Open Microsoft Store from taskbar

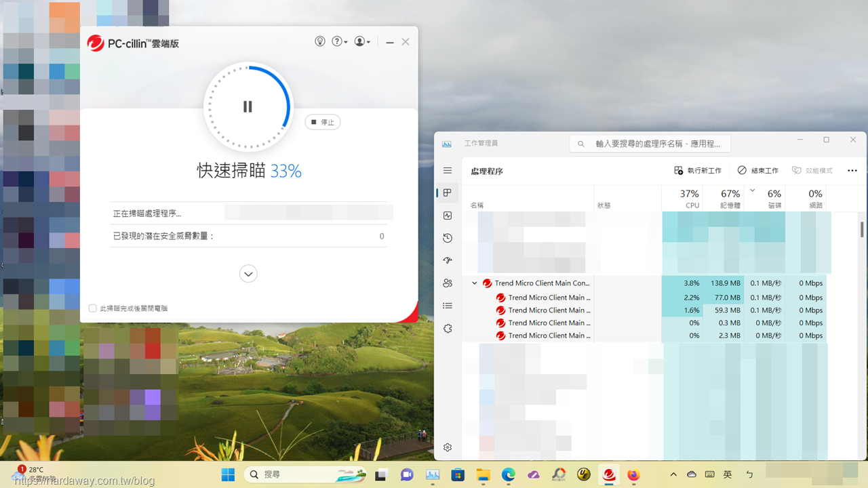click(x=458, y=474)
